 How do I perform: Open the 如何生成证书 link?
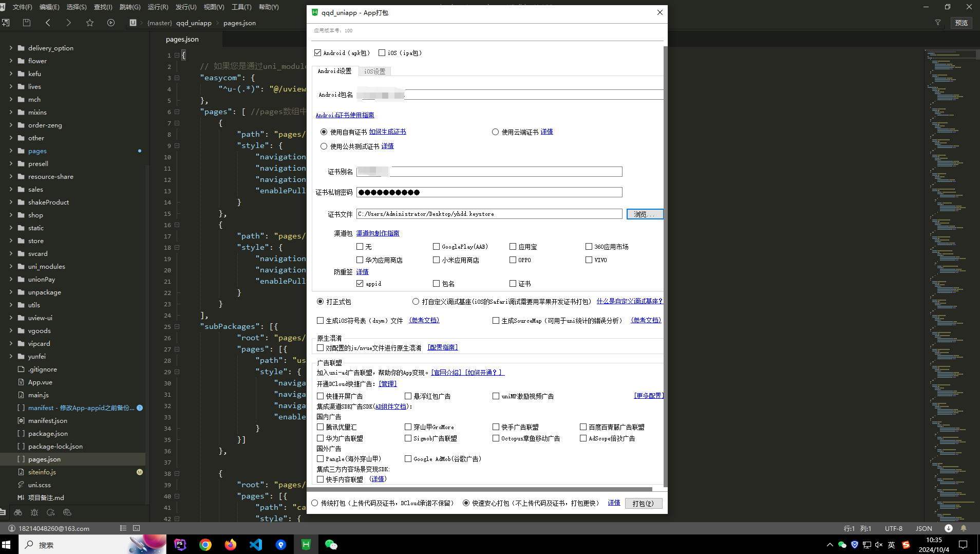pos(387,132)
